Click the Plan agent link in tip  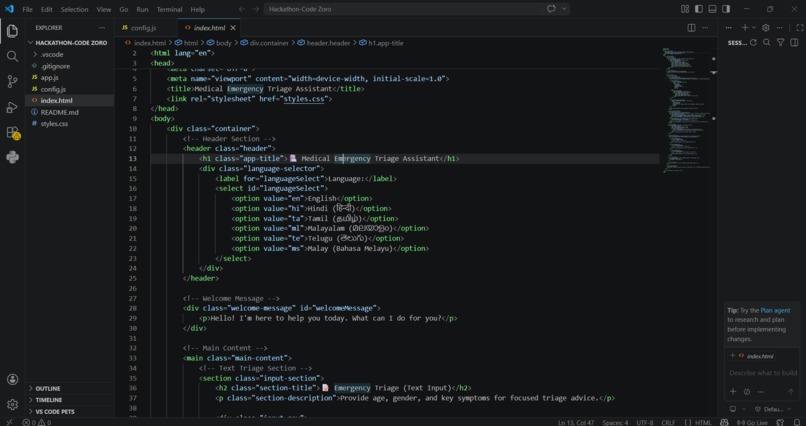(x=775, y=310)
